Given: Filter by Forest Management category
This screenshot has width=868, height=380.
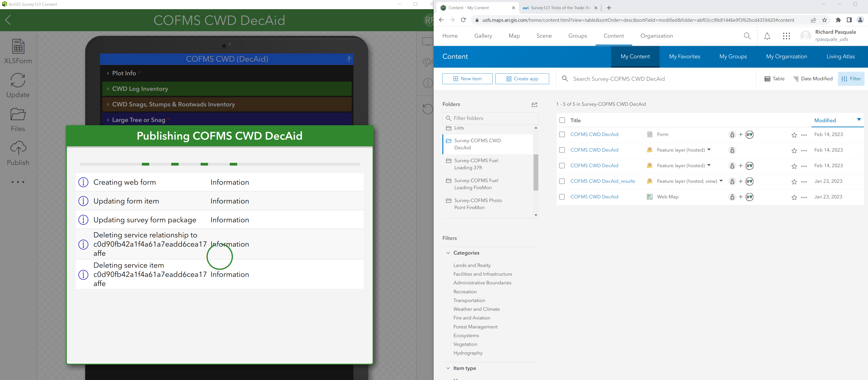Looking at the screenshot, I should pyautogui.click(x=475, y=327).
